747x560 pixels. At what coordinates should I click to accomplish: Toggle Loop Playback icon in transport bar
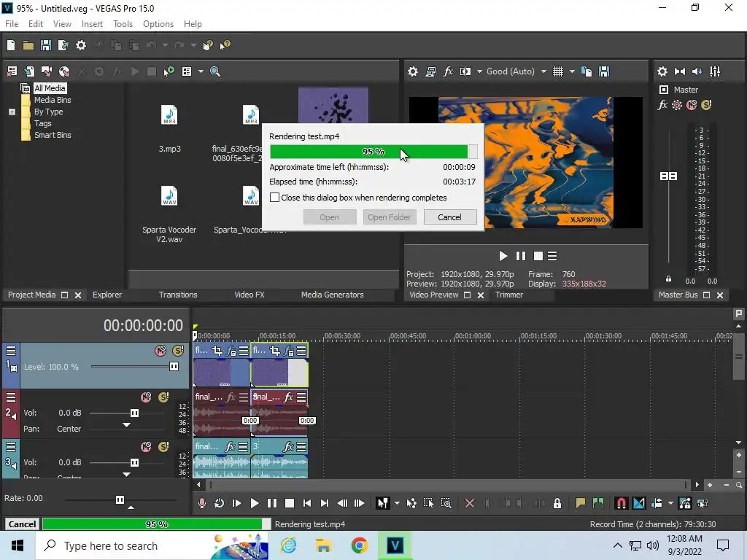point(219,503)
